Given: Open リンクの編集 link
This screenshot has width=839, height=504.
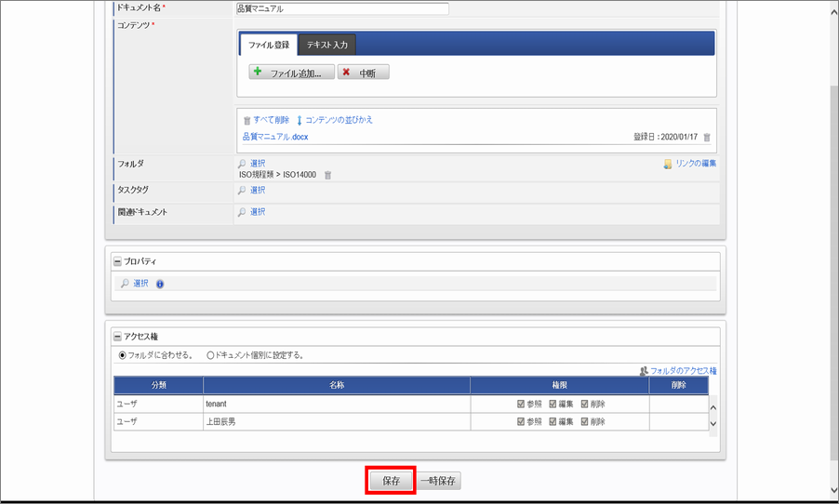Looking at the screenshot, I should point(696,164).
